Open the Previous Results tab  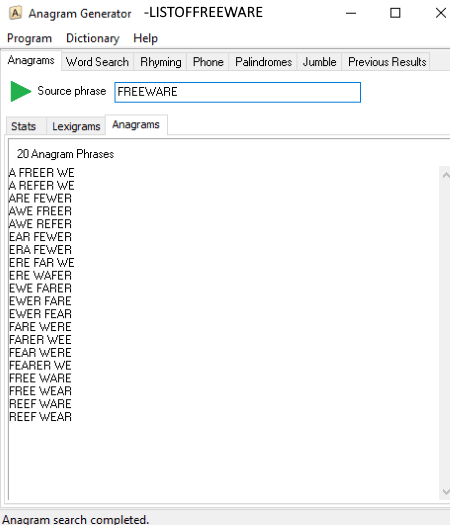387,62
